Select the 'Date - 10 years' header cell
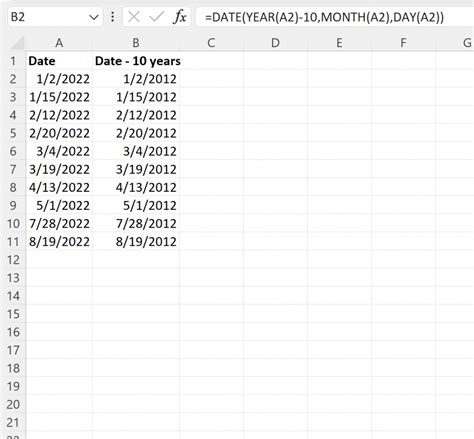 (136, 61)
